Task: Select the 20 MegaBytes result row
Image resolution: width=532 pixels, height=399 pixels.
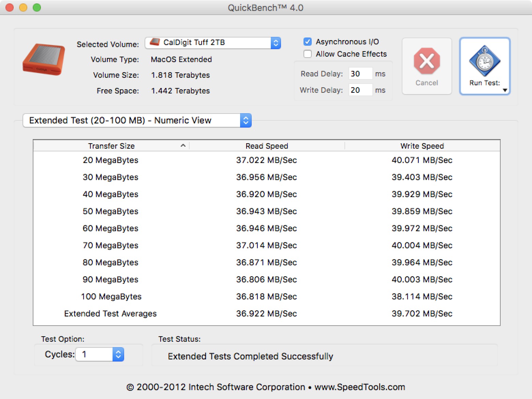Action: click(x=266, y=160)
